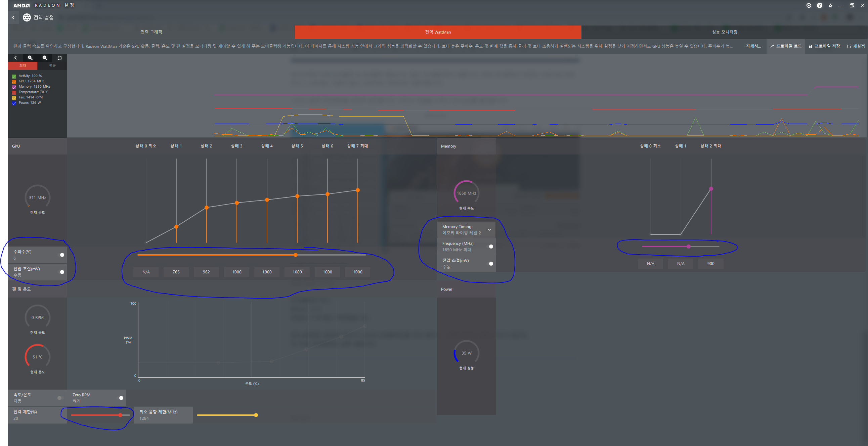The height and width of the screenshot is (446, 868).
Task: Toggle the GPU 주파수(%) switch
Action: pos(62,255)
